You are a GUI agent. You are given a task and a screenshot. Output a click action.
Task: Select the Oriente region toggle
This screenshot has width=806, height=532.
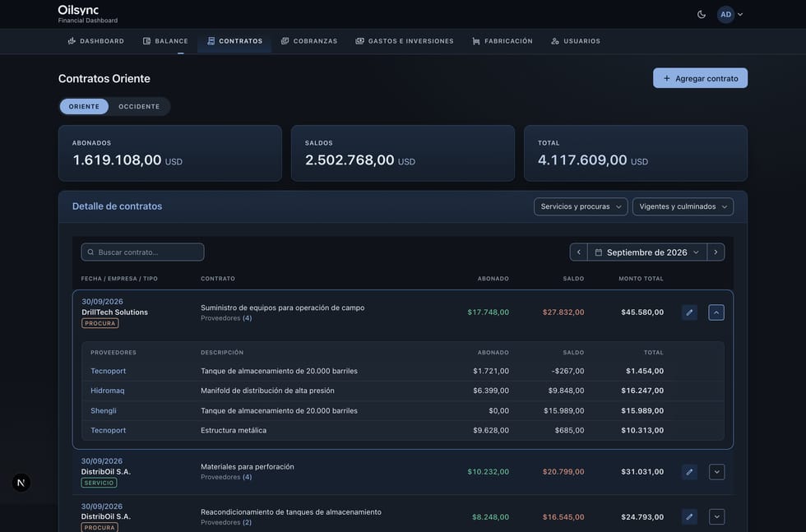[x=84, y=106]
